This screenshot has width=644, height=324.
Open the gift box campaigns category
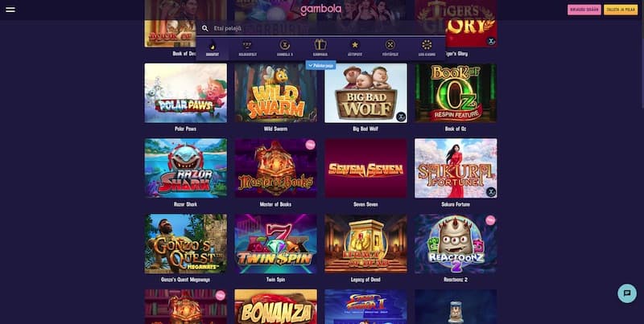click(x=320, y=48)
